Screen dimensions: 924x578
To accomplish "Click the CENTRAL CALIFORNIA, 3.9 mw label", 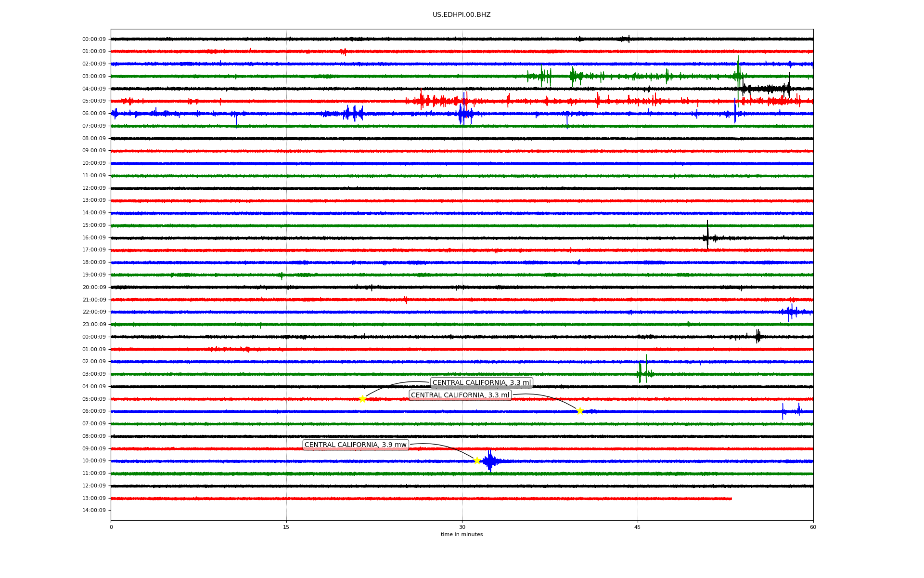I will 356,445.
